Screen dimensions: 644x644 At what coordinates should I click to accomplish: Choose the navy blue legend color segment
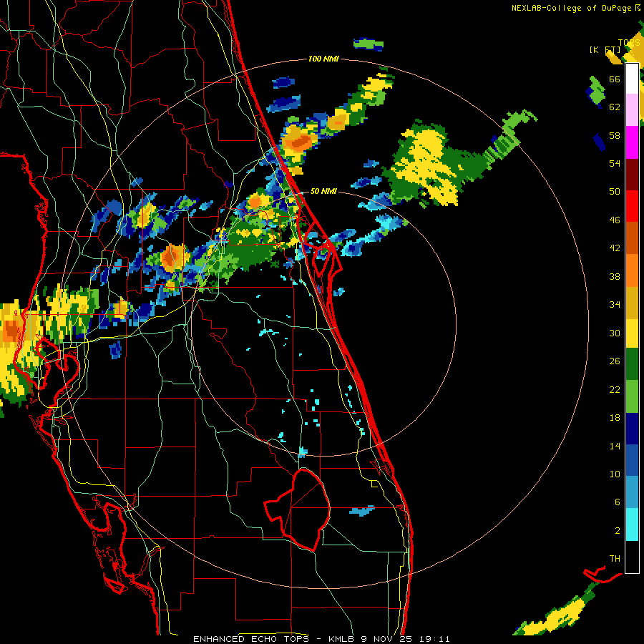pyautogui.click(x=632, y=429)
